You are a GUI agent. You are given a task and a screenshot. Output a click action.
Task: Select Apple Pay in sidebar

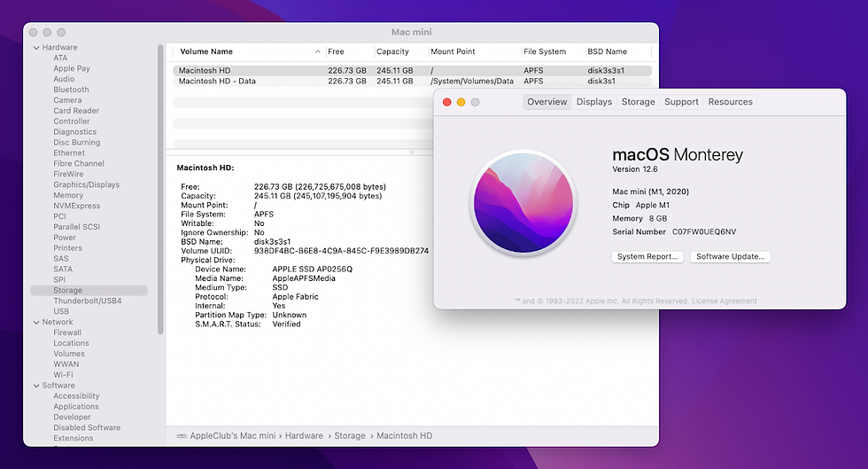point(72,69)
